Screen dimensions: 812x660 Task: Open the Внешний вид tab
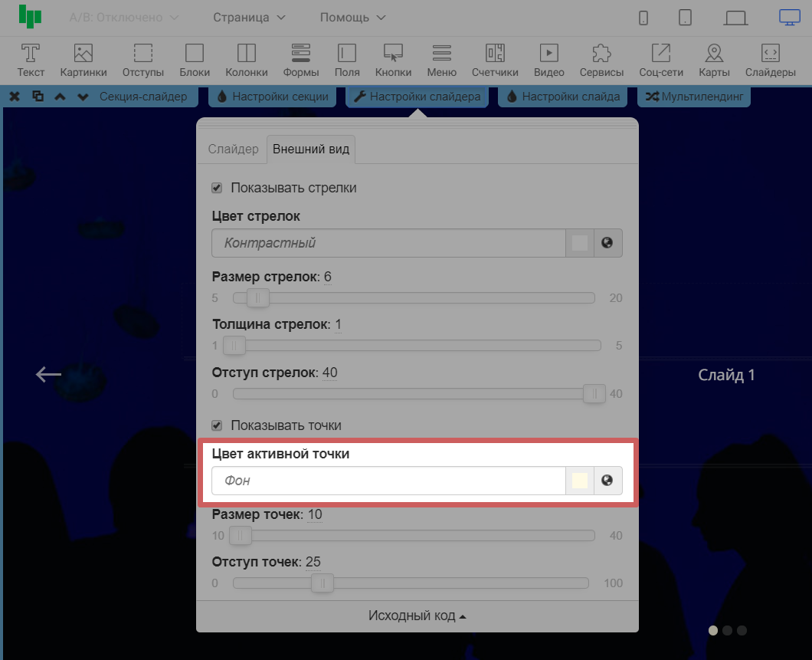coord(311,149)
